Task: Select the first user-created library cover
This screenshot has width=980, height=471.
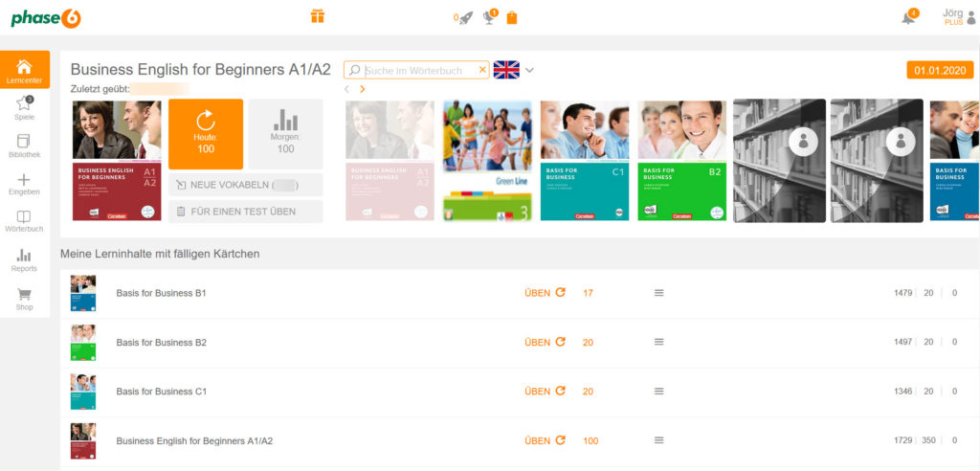Action: (779, 161)
